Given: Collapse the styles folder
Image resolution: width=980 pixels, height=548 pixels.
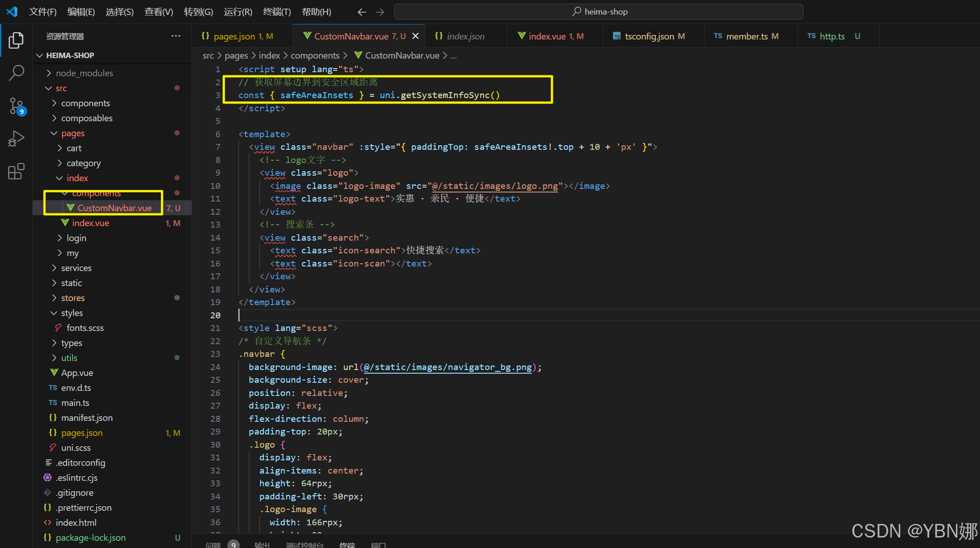Looking at the screenshot, I should click(72, 313).
